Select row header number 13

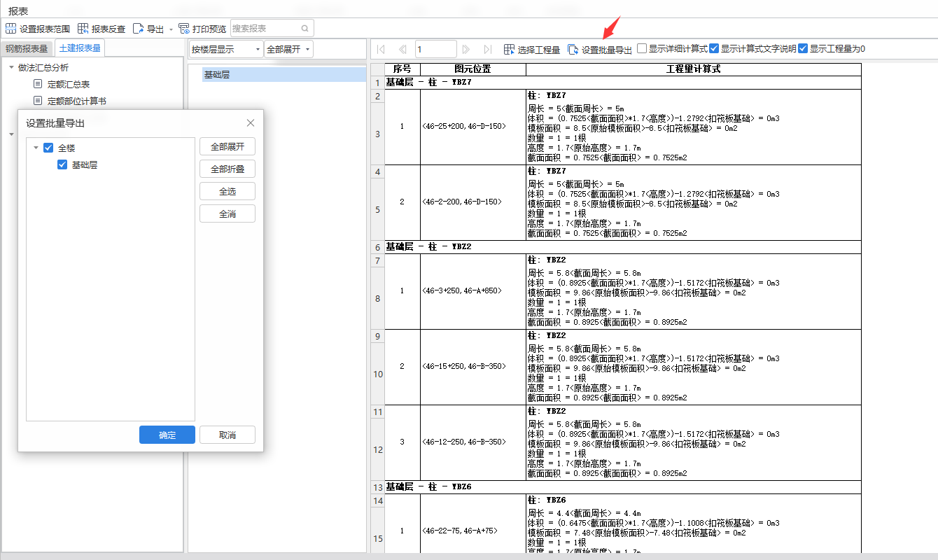[378, 487]
